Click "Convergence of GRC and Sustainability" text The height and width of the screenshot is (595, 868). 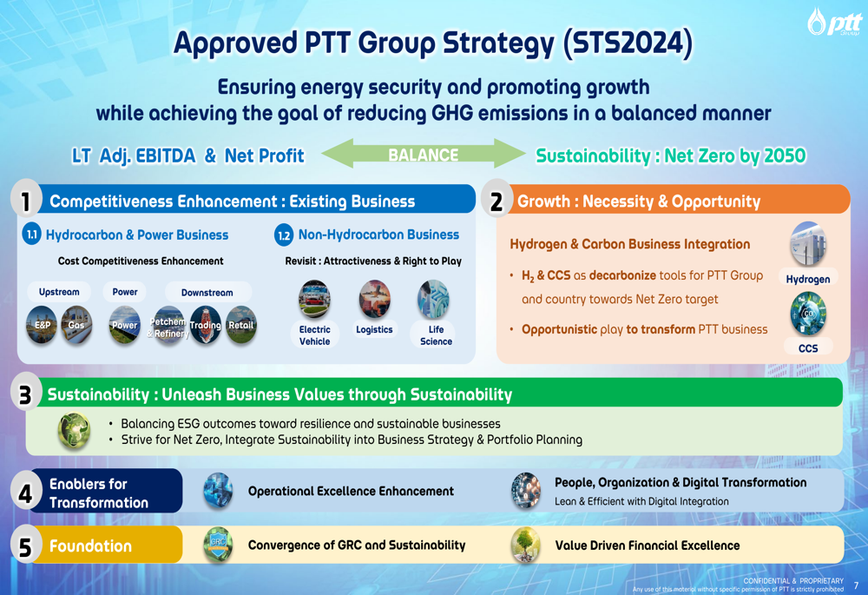click(x=357, y=545)
